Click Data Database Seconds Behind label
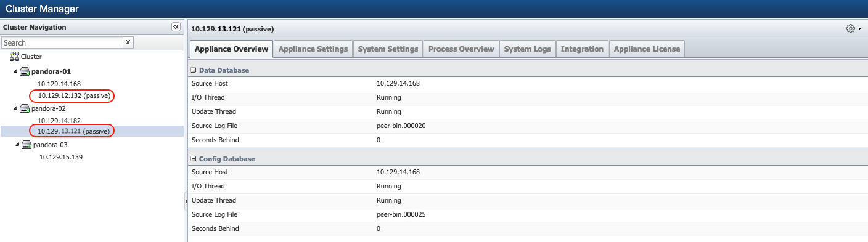Image resolution: width=868 pixels, height=242 pixels. [x=215, y=140]
